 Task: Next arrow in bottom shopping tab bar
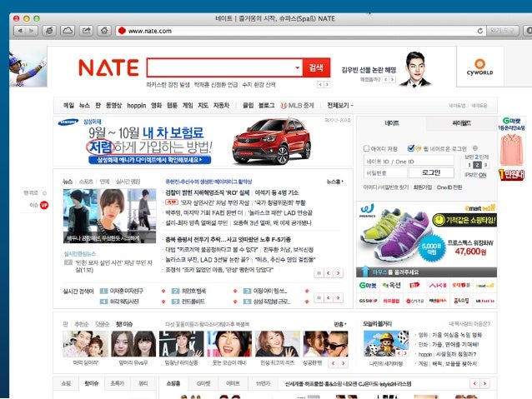(x=484, y=383)
